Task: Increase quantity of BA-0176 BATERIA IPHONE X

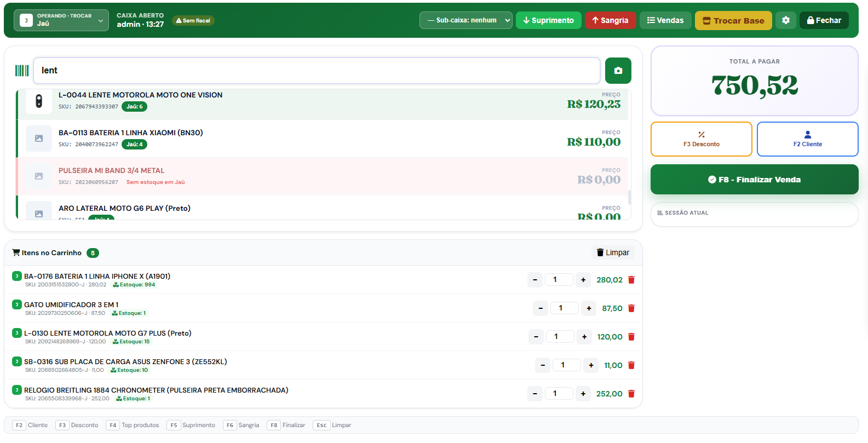Action: point(583,280)
